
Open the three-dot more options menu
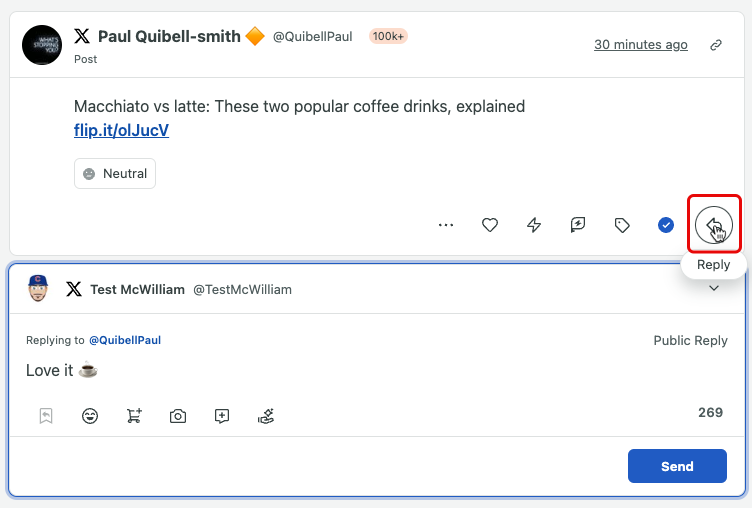446,224
